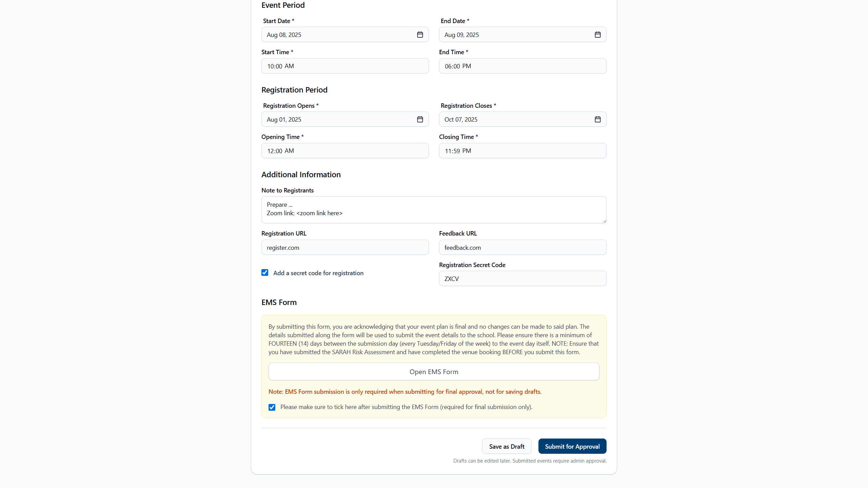Open the Start Date calendar picker icon
868x488 pixels.
[420, 35]
